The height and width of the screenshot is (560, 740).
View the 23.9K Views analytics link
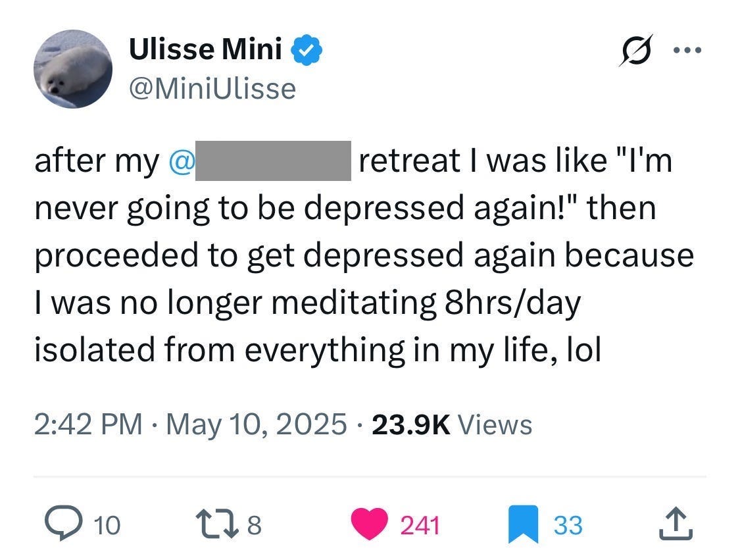(453, 424)
